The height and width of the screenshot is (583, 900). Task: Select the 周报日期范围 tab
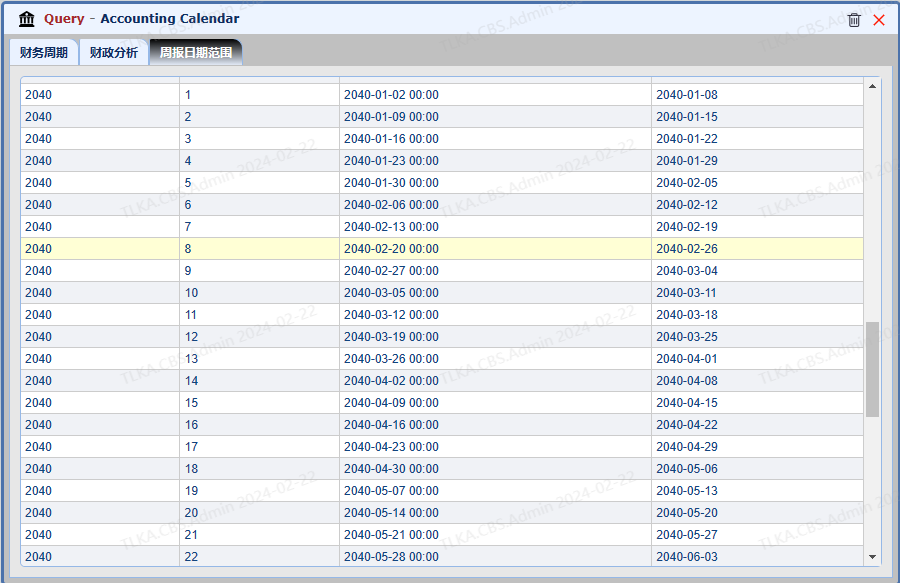pos(196,53)
